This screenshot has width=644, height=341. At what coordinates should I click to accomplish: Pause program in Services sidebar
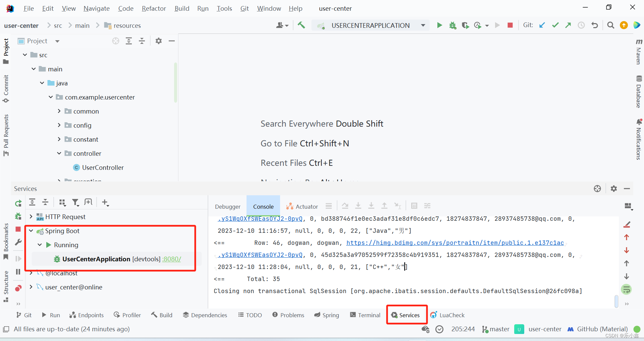18,272
